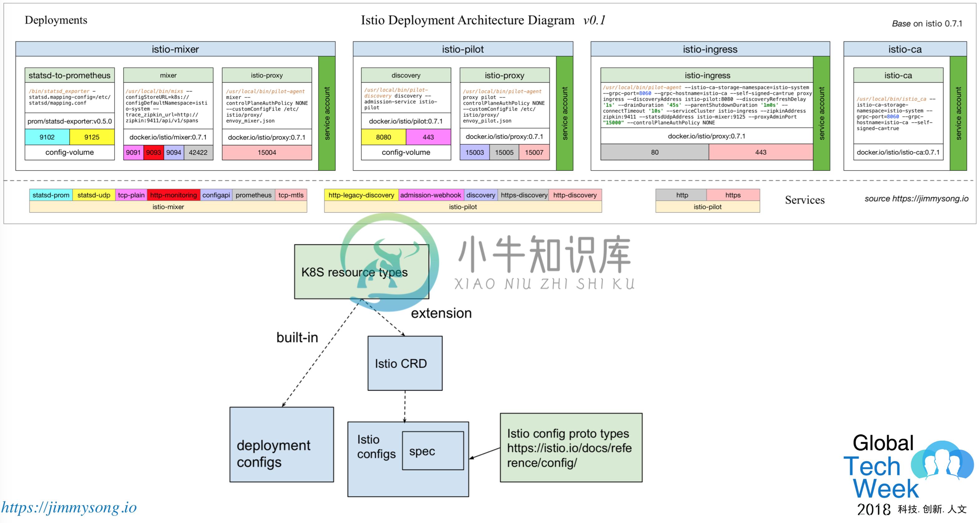
Task: Select the mixer container header
Action: pos(168,75)
